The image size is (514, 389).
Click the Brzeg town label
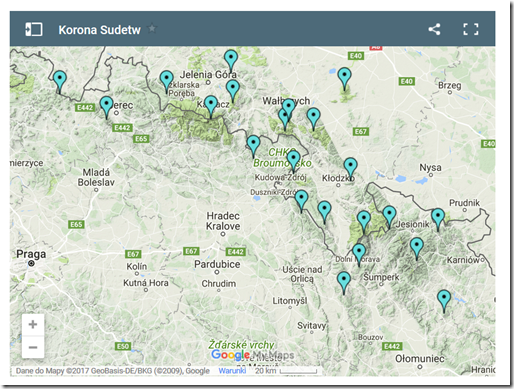[450, 85]
